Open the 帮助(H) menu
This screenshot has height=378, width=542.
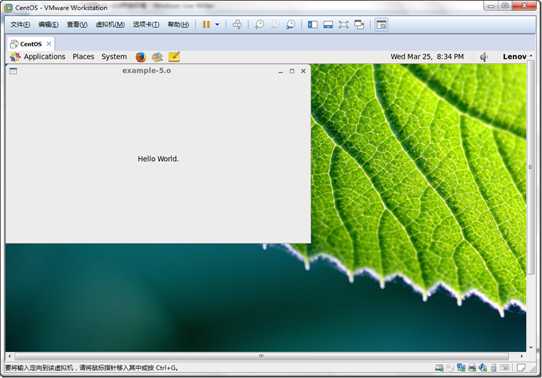(x=178, y=25)
